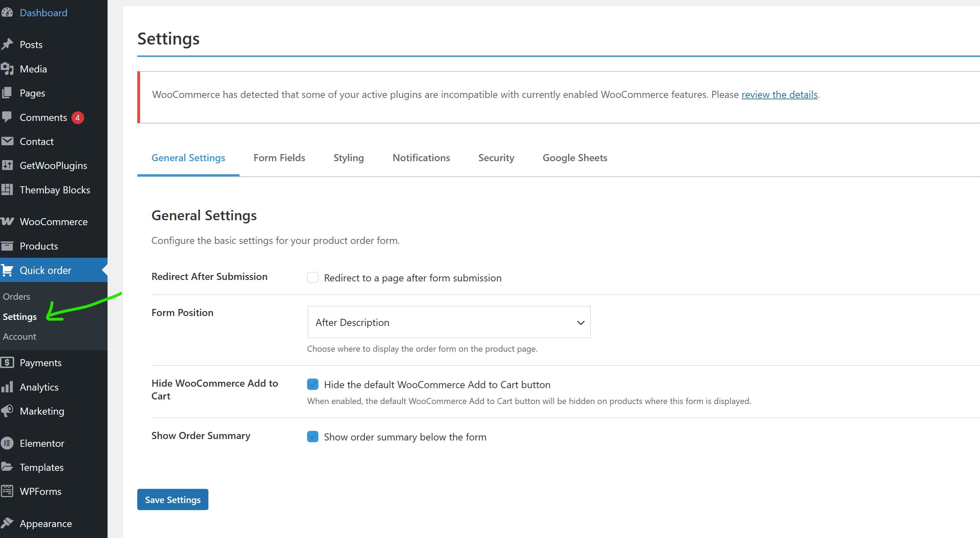
Task: Click the Marketing megaphone icon
Action: (x=7, y=411)
